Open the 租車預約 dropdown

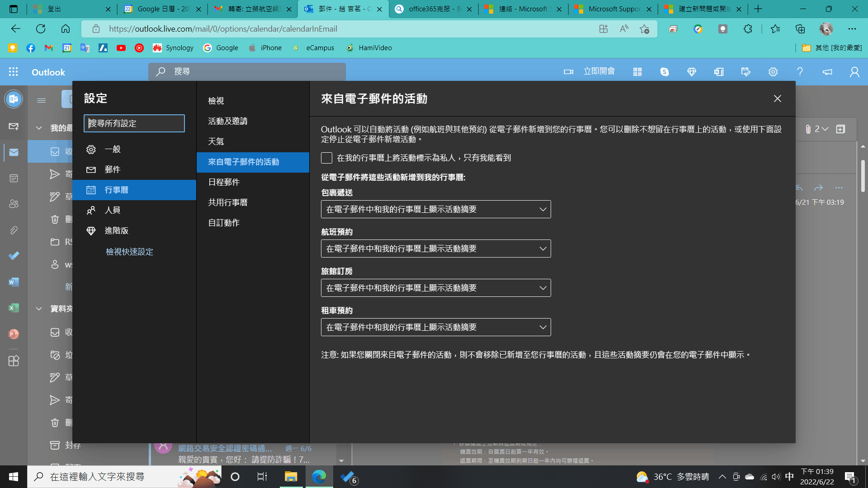tap(435, 327)
